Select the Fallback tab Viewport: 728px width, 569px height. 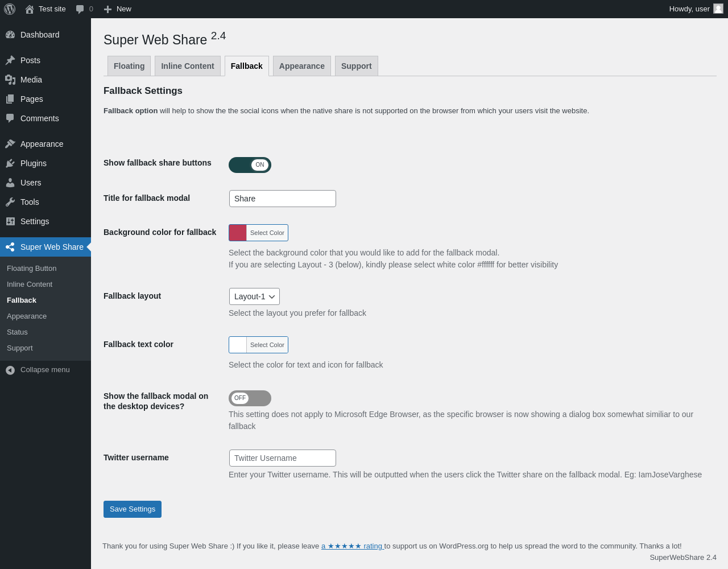(247, 66)
